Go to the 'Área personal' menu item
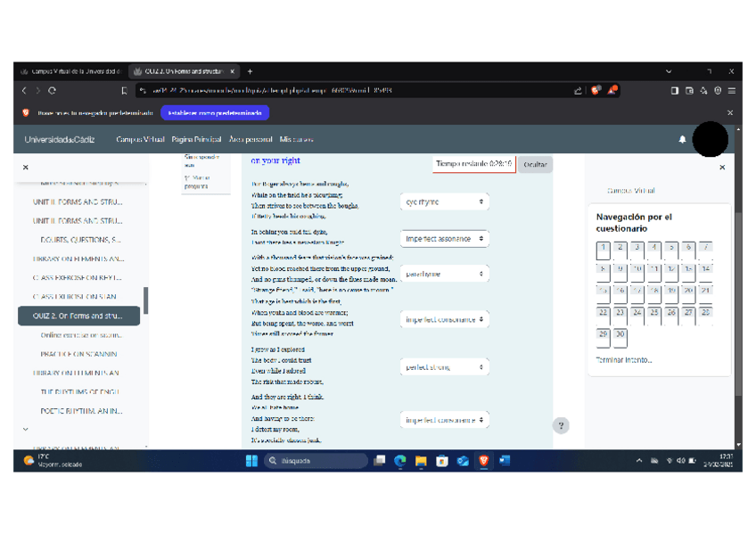 (250, 140)
